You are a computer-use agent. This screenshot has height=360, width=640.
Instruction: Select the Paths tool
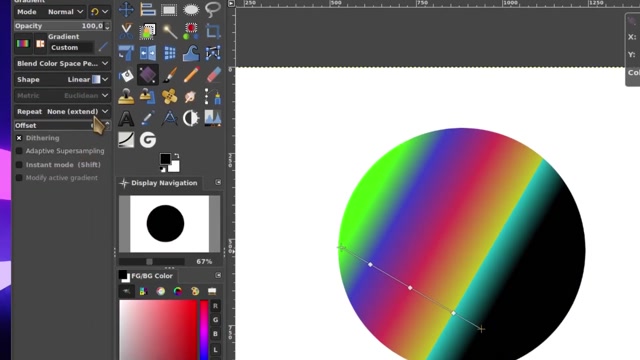[x=213, y=97]
